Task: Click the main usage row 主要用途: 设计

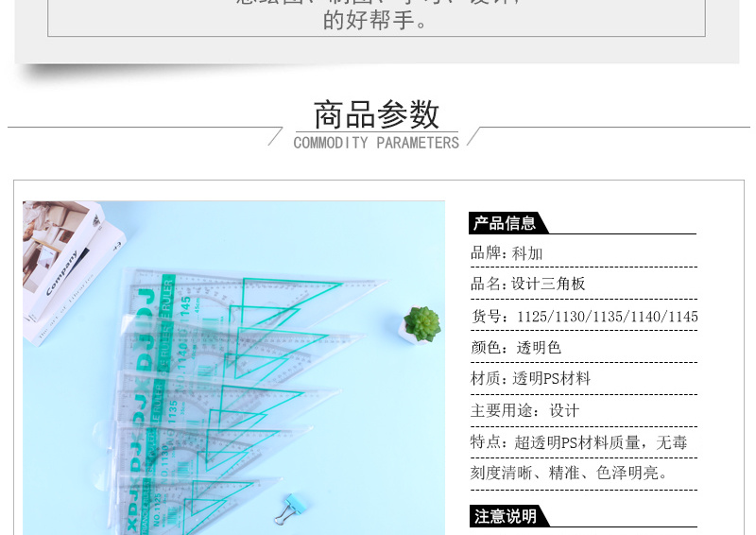Action: coord(525,410)
